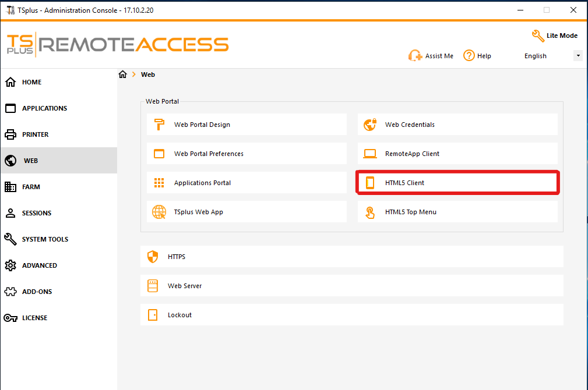Image resolution: width=588 pixels, height=390 pixels.
Task: Click the Web Server icon
Action: point(153,285)
